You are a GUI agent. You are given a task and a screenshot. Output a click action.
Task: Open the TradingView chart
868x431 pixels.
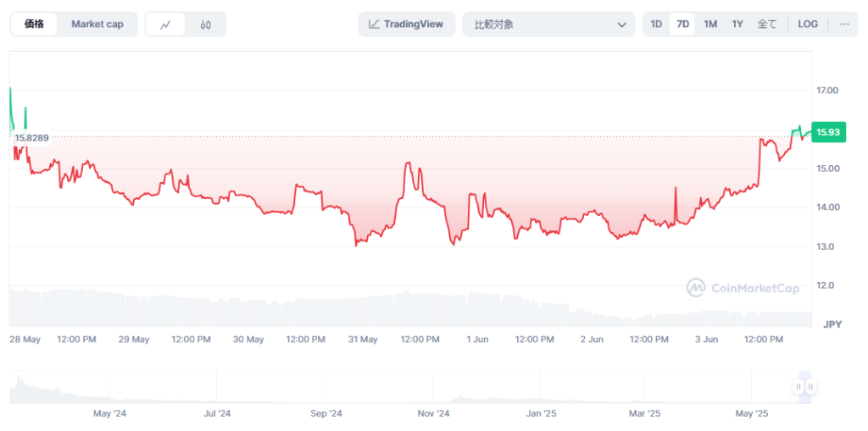click(x=406, y=24)
